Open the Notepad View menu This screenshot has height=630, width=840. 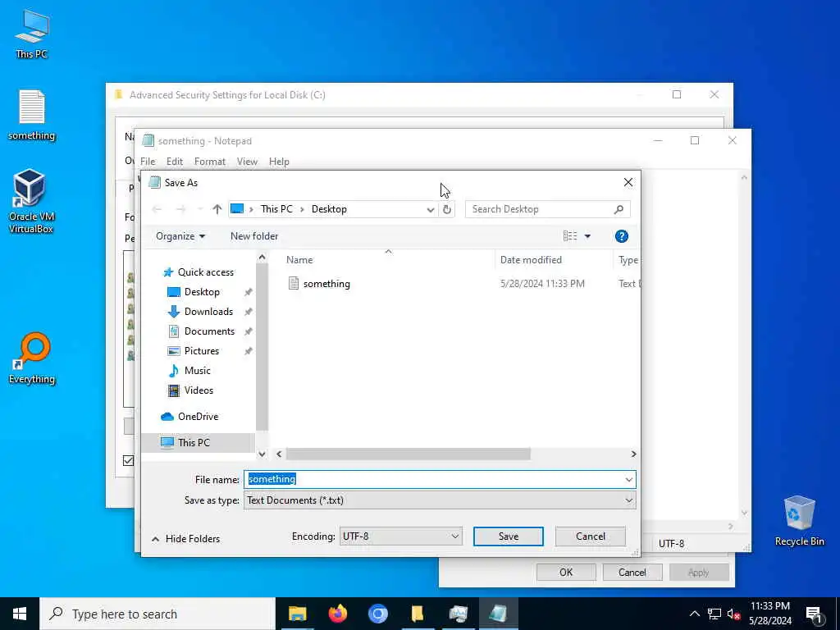tap(247, 162)
